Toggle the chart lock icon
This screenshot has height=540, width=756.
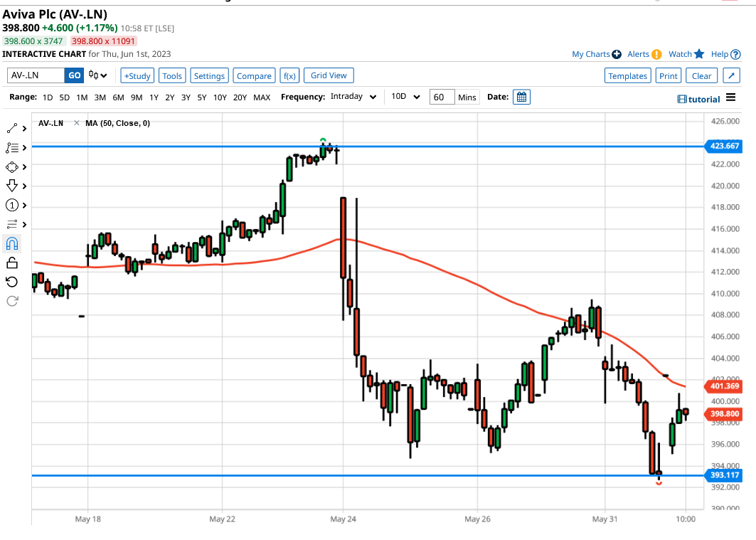(11, 262)
